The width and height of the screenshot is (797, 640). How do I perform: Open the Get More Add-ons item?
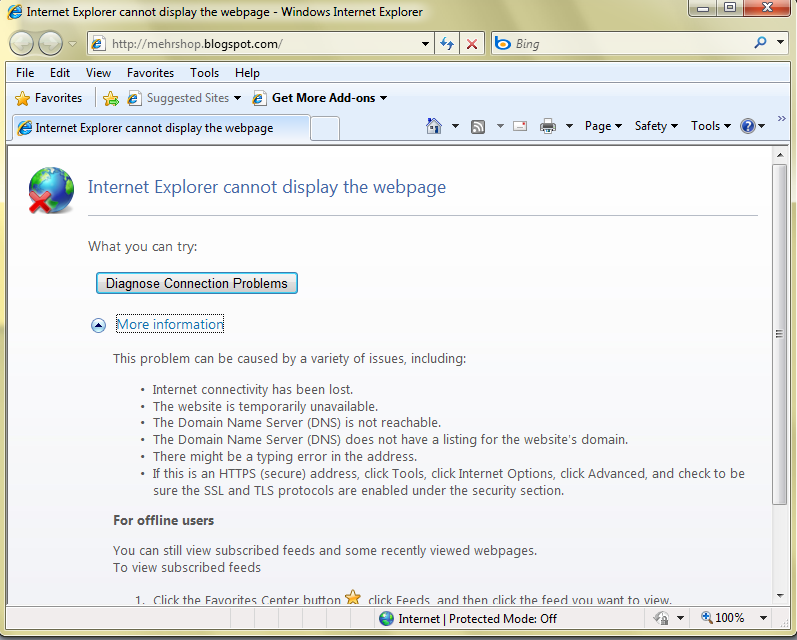[x=320, y=98]
